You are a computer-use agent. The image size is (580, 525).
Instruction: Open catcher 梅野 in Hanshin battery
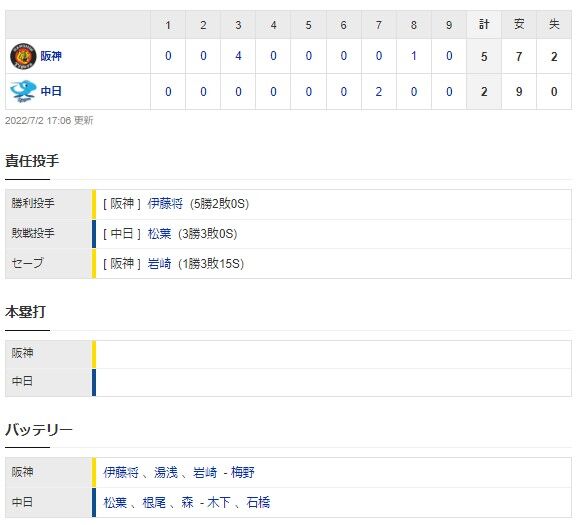[x=243, y=472]
